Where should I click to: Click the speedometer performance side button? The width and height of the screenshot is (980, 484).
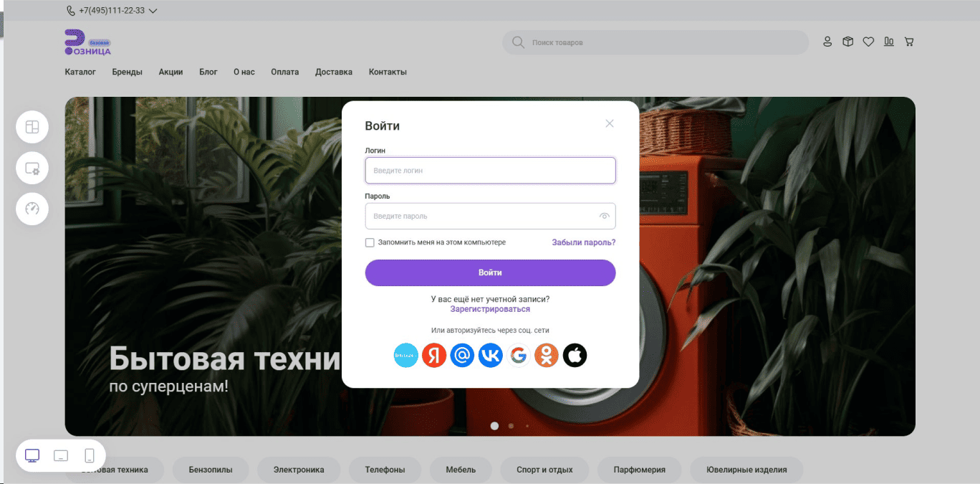coord(32,209)
